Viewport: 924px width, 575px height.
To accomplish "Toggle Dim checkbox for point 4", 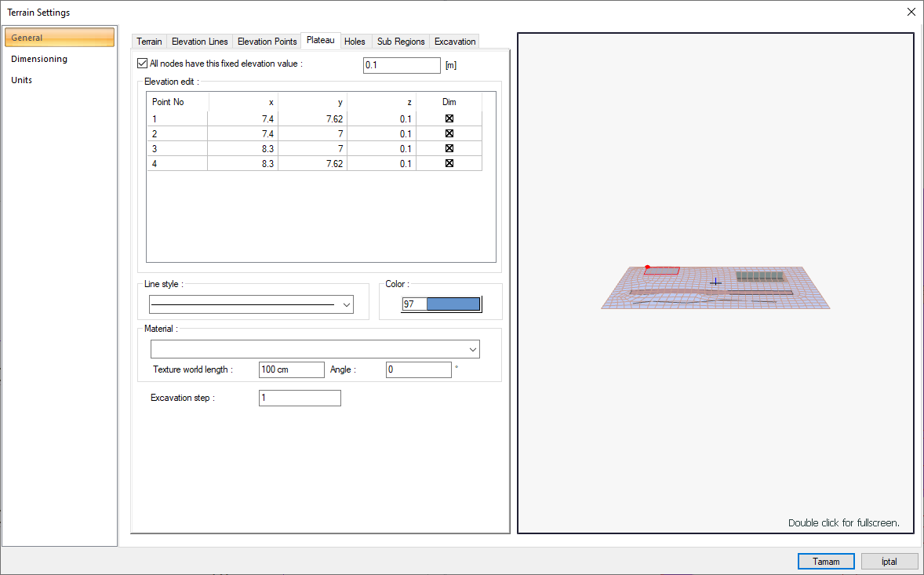I will click(x=449, y=163).
